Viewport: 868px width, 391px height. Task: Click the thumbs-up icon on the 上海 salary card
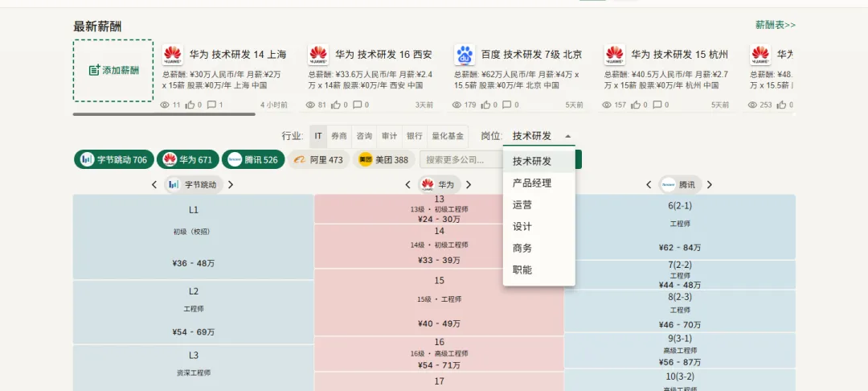coord(190,105)
